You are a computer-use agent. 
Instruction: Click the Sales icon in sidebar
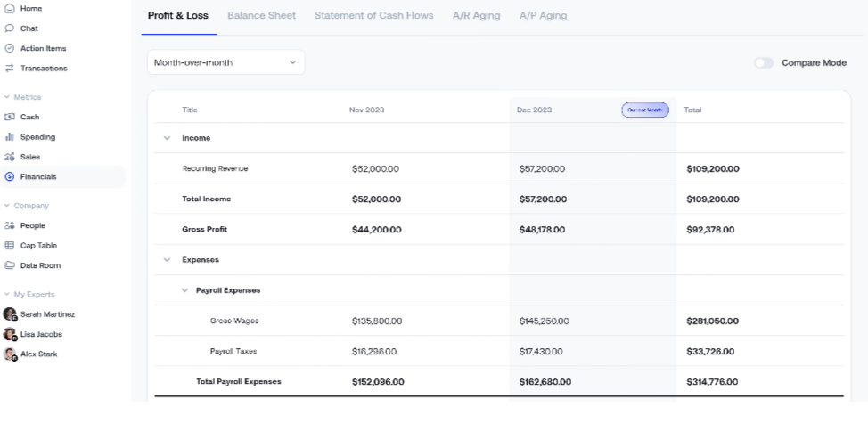10,157
